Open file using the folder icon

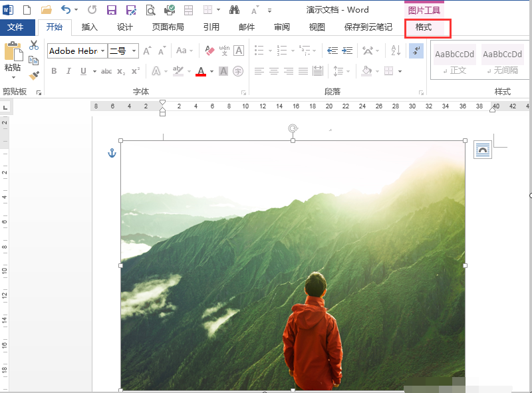pos(46,10)
